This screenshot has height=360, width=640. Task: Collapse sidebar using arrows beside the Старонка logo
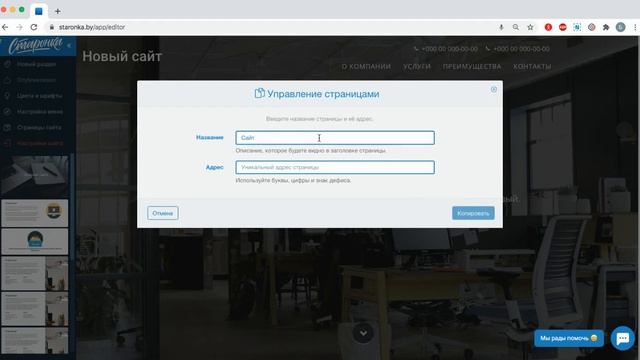pyautogui.click(x=69, y=45)
